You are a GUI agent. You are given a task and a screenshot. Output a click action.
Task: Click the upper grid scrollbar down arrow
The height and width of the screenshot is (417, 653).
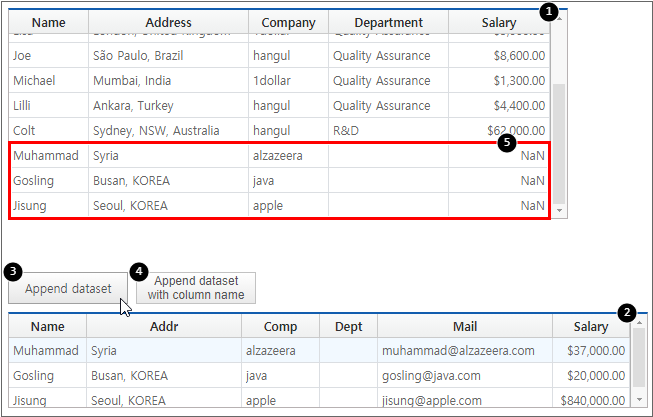pyautogui.click(x=559, y=211)
